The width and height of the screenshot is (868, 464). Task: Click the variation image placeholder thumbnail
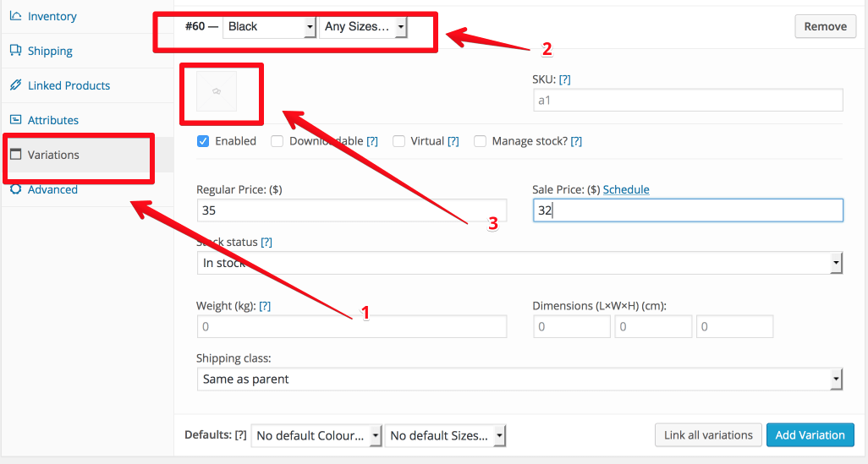[217, 91]
